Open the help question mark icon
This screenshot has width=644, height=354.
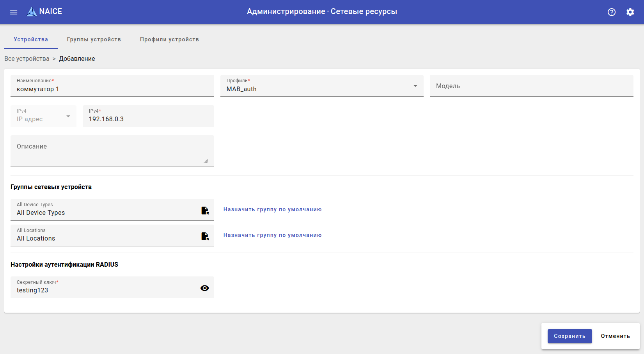612,12
